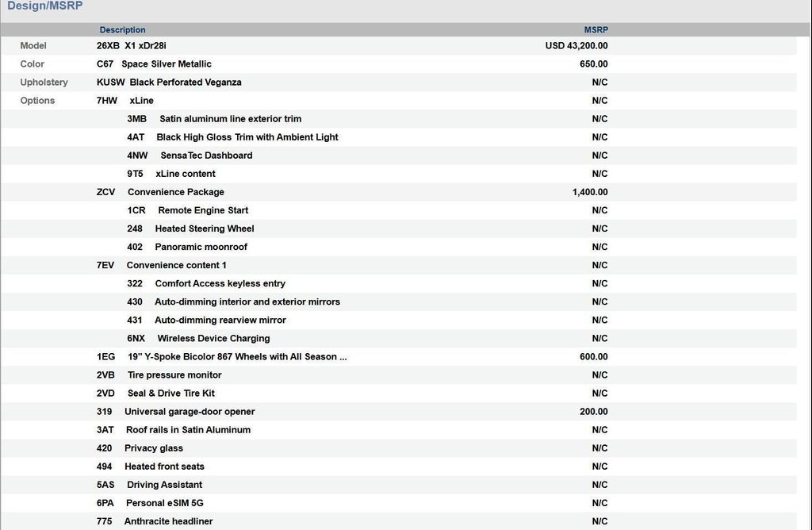Click the Black Perforated Veganza upholstery row
812x530 pixels.
[x=185, y=83]
